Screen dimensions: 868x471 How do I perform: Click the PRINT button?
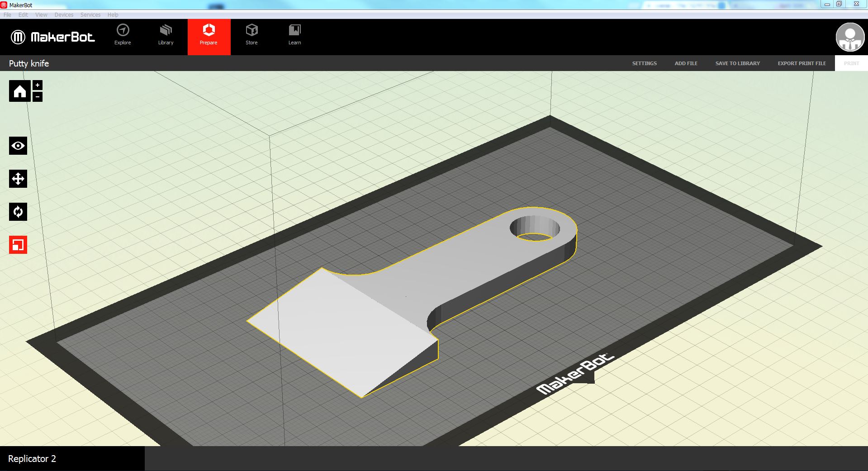click(x=851, y=63)
